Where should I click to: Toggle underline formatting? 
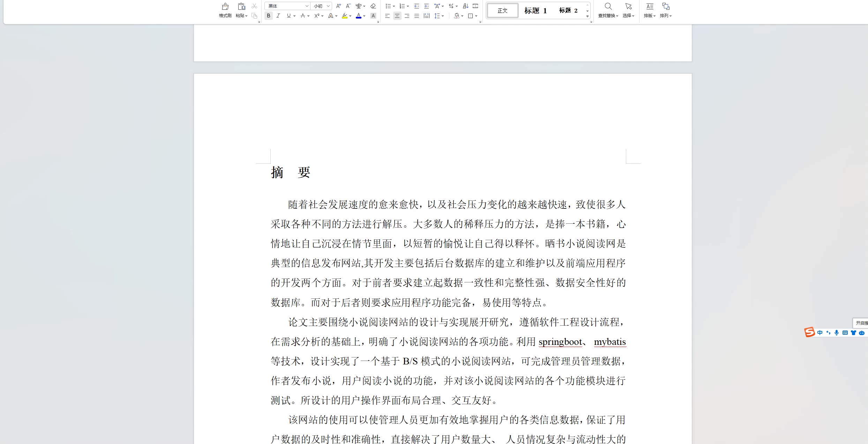tap(289, 16)
